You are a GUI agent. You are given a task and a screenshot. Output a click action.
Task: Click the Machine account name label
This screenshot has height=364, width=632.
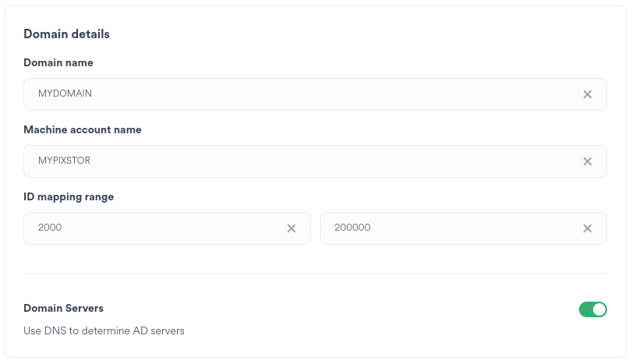point(83,129)
